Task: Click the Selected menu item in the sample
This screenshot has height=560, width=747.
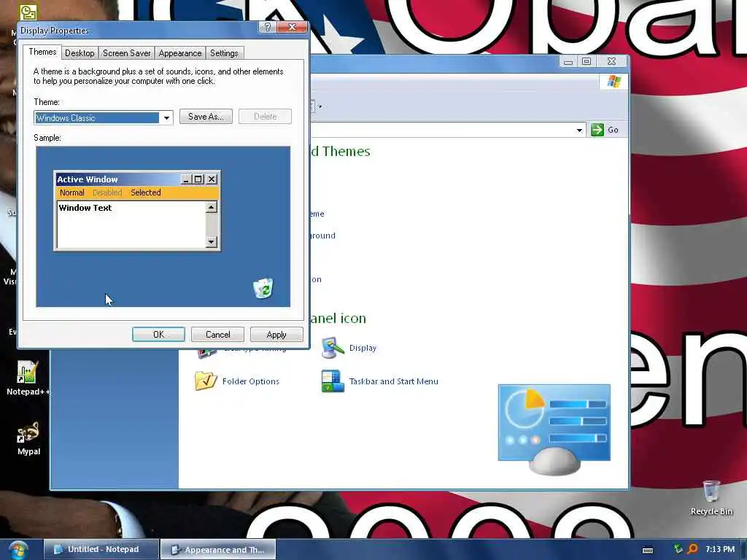Action: [x=146, y=192]
